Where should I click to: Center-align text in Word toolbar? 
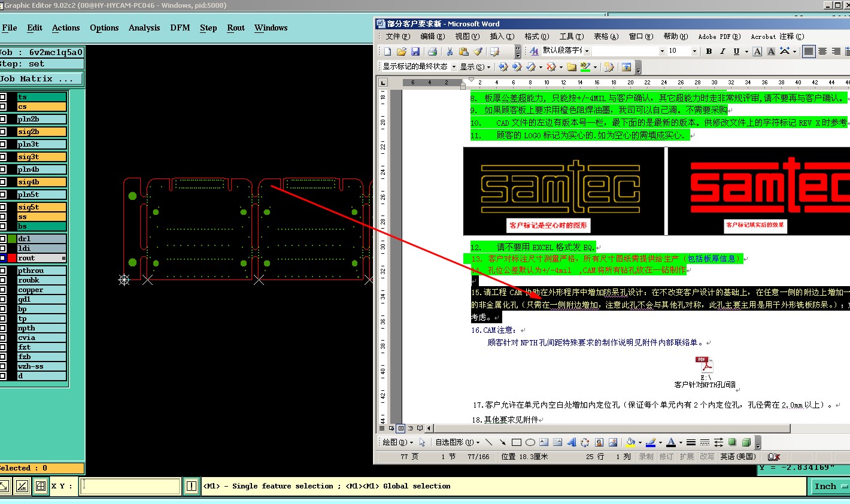point(822,51)
